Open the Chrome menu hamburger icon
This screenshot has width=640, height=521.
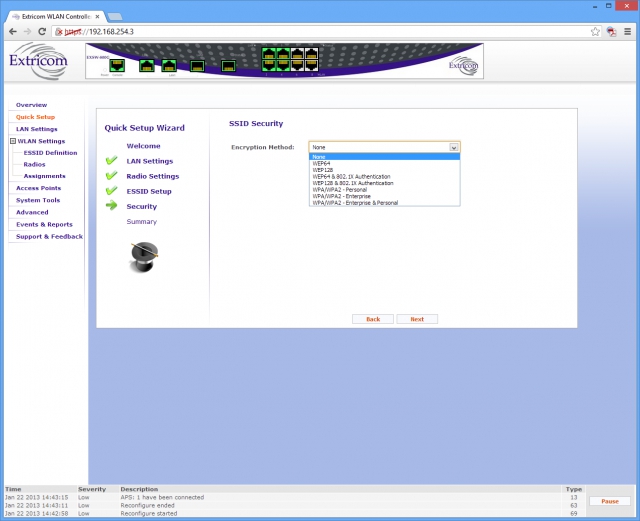click(x=628, y=31)
